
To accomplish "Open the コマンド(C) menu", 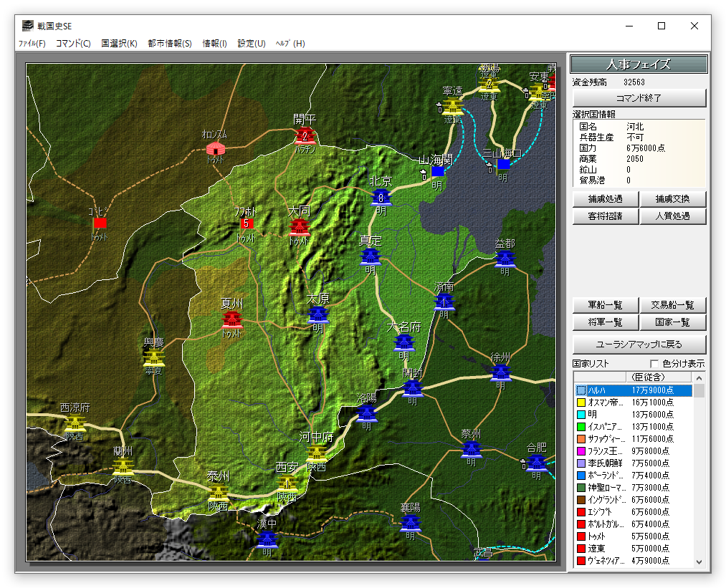I will [73, 44].
